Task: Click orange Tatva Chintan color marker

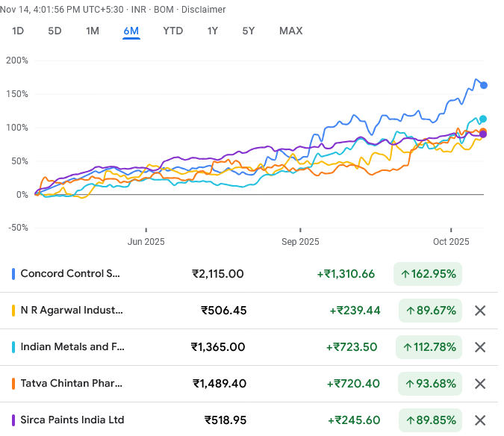Action: (13, 384)
